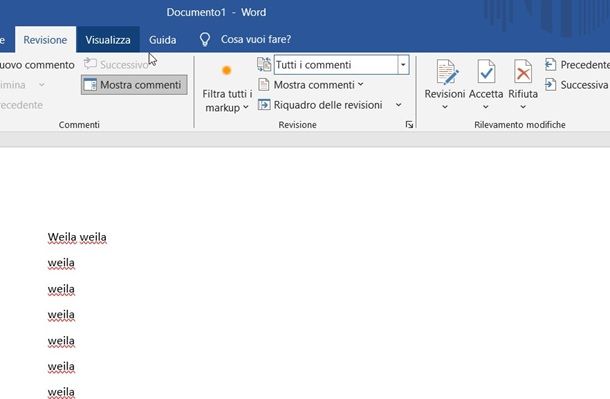Open the Revisione ribbon tab
The image size is (610, 399).
click(x=45, y=40)
